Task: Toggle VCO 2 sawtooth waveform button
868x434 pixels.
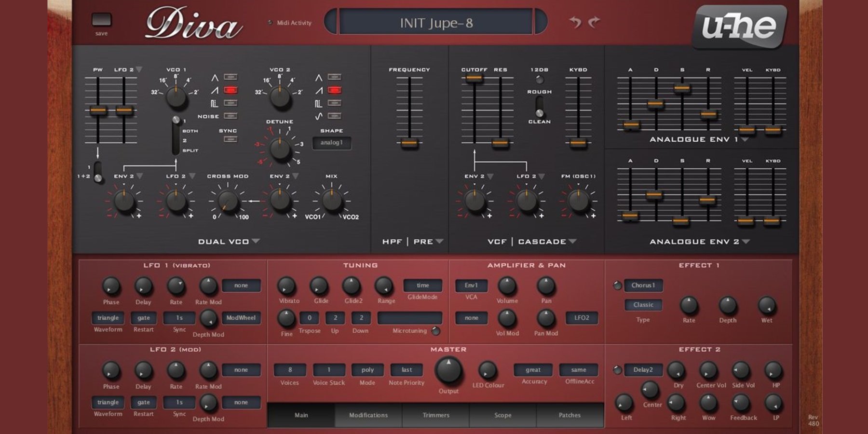Action: point(334,90)
